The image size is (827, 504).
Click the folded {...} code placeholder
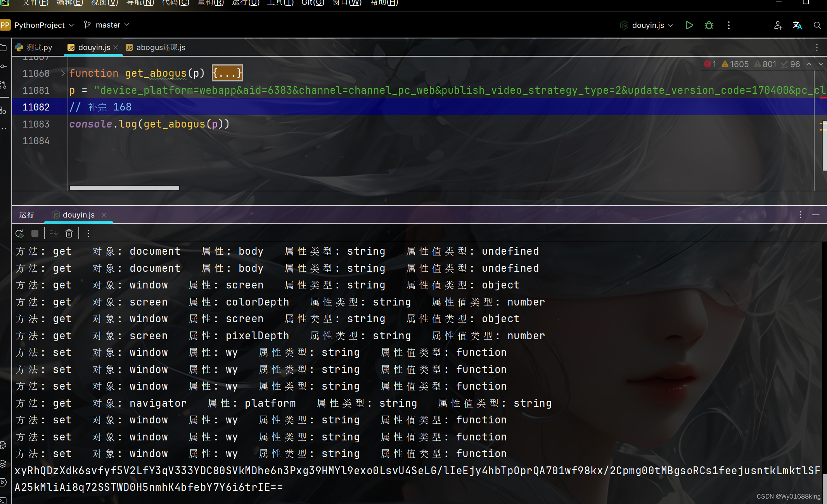[x=227, y=73]
